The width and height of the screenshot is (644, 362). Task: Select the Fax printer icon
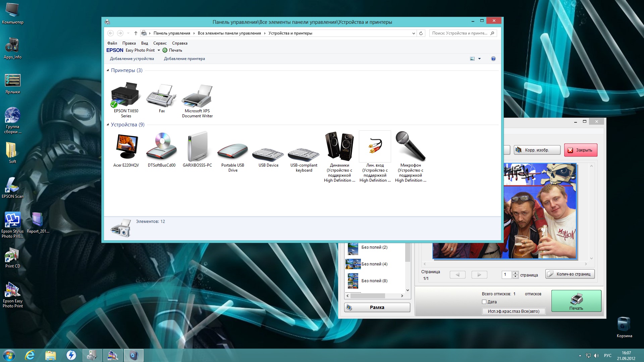point(162,98)
